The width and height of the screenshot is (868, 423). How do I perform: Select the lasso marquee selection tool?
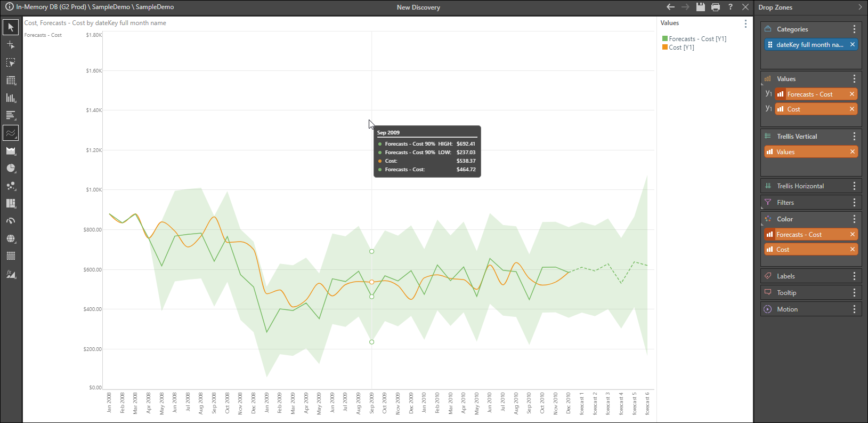tap(11, 62)
